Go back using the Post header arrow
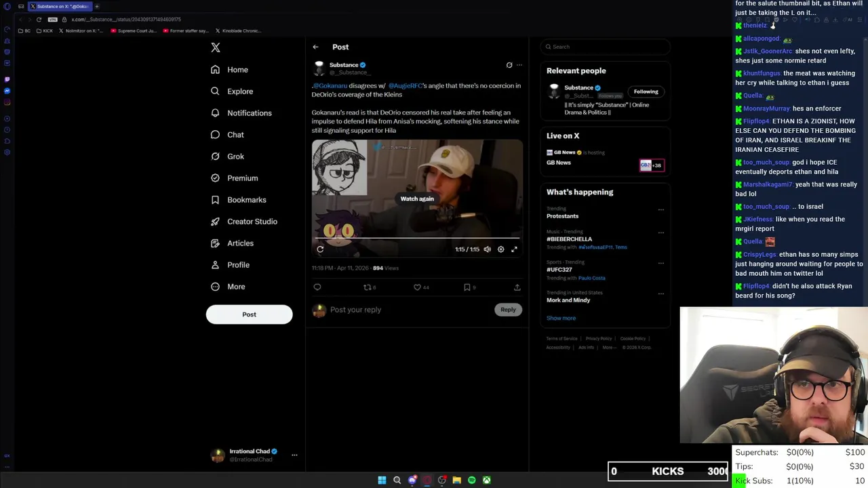 (315, 47)
